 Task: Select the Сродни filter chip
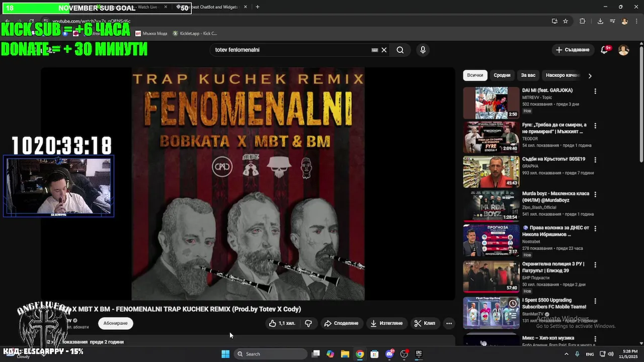coord(502,75)
